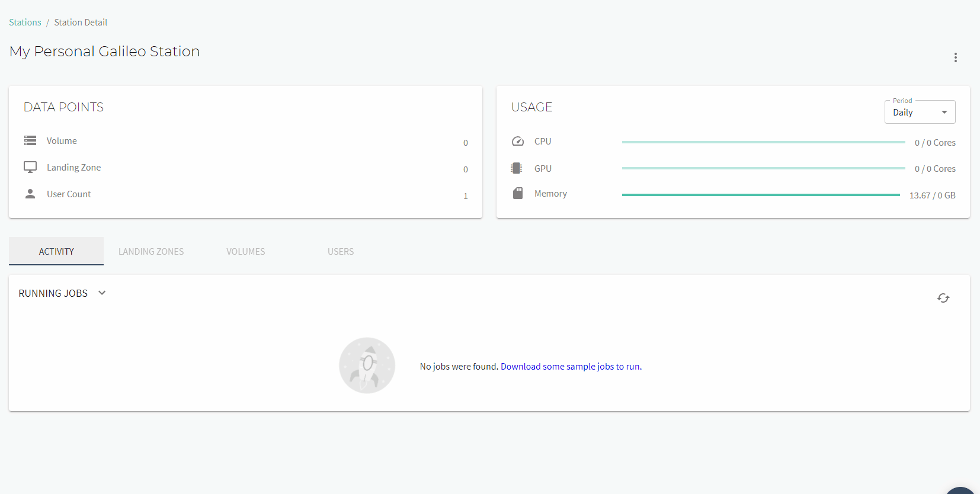This screenshot has height=494, width=980.
Task: Click the Volume label text
Action: click(62, 141)
